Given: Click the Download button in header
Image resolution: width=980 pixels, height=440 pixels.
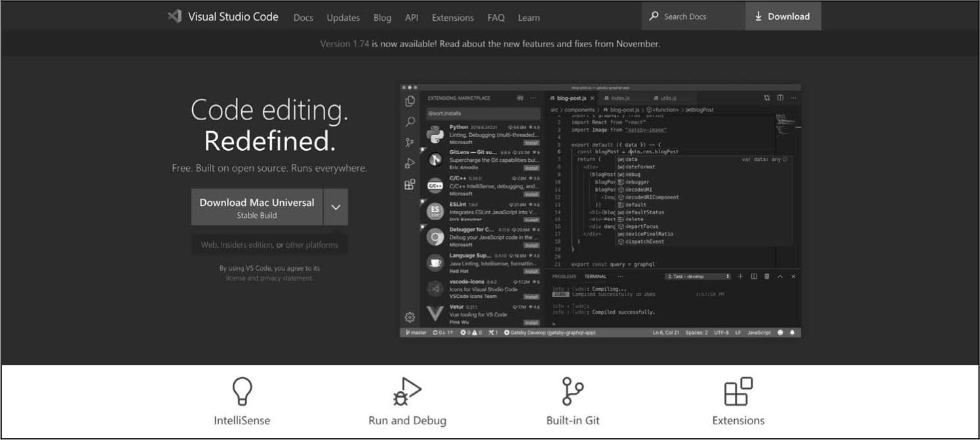Looking at the screenshot, I should [783, 16].
